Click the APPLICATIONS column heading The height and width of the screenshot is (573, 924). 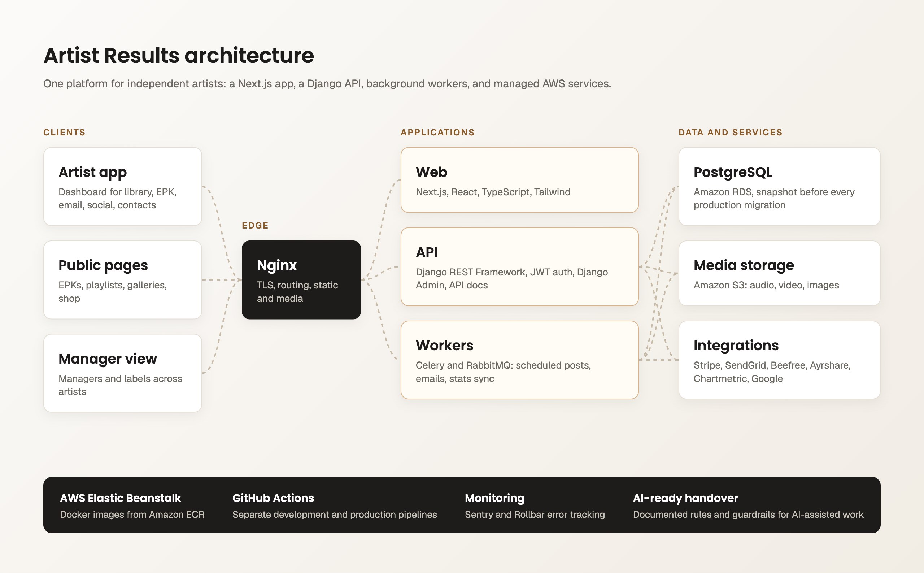point(437,132)
